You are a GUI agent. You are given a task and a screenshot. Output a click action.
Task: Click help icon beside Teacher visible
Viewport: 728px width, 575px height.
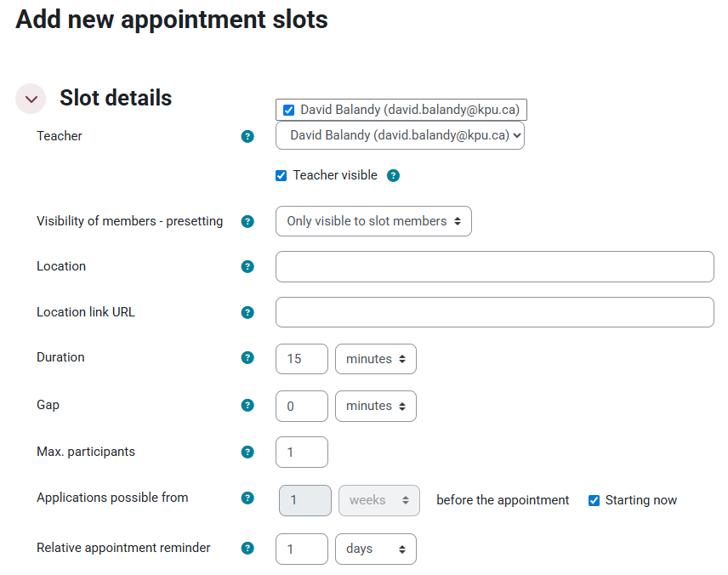(393, 176)
